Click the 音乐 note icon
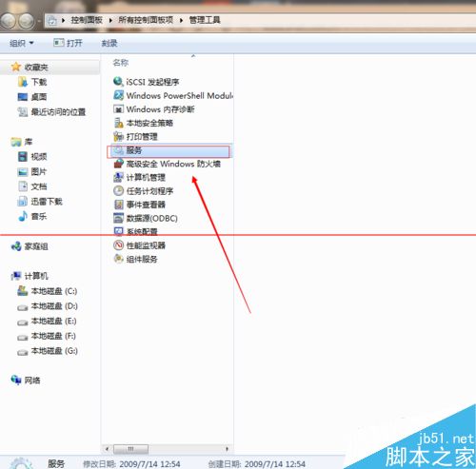The width and height of the screenshot is (476, 469). (23, 216)
